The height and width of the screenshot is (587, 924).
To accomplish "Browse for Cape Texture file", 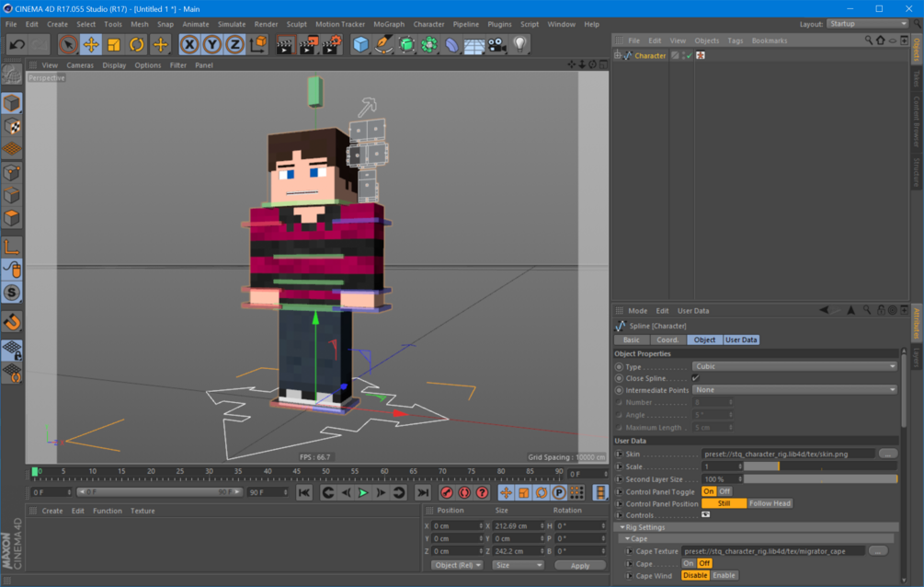I will (878, 551).
